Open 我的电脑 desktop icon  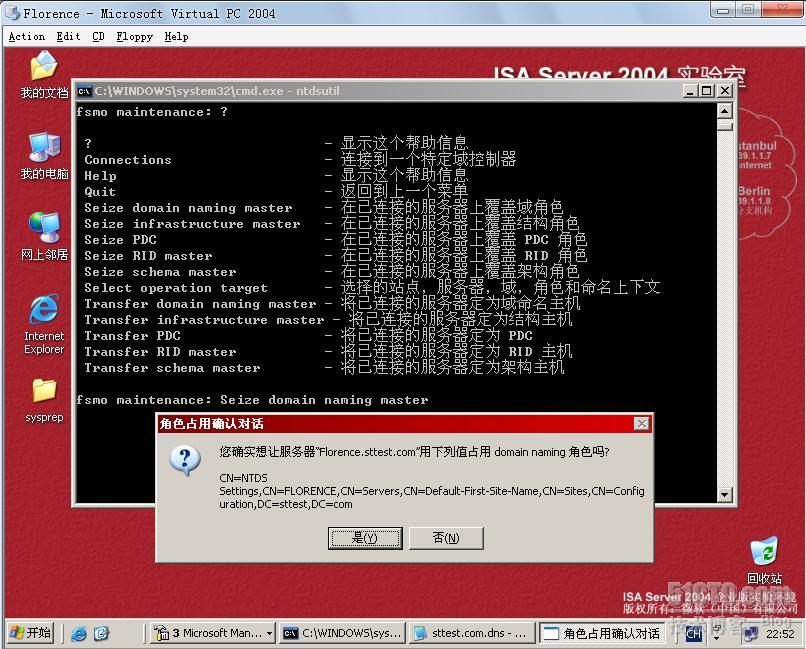[44, 156]
